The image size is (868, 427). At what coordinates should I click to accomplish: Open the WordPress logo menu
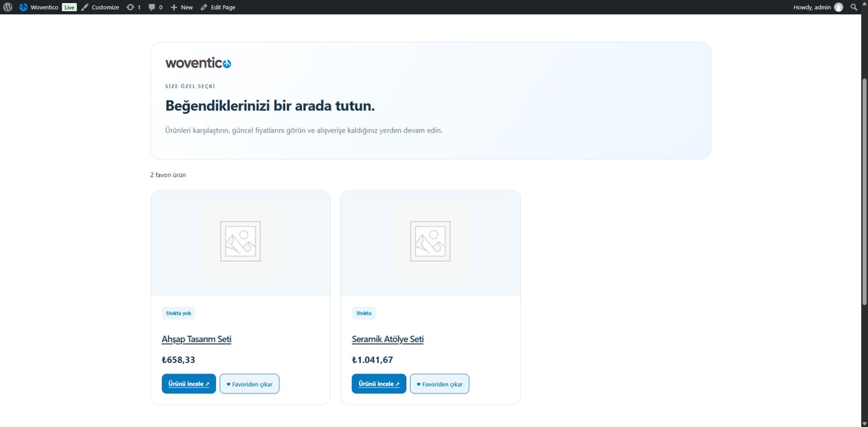tap(7, 7)
